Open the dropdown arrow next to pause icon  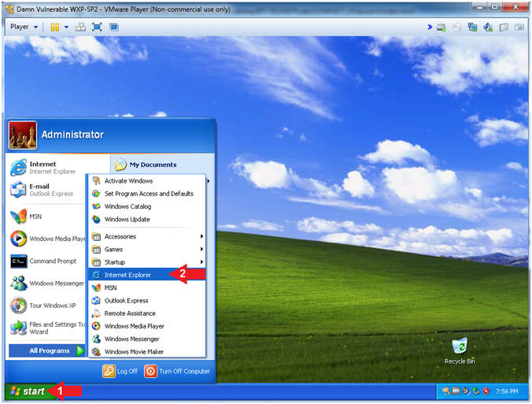(66, 27)
